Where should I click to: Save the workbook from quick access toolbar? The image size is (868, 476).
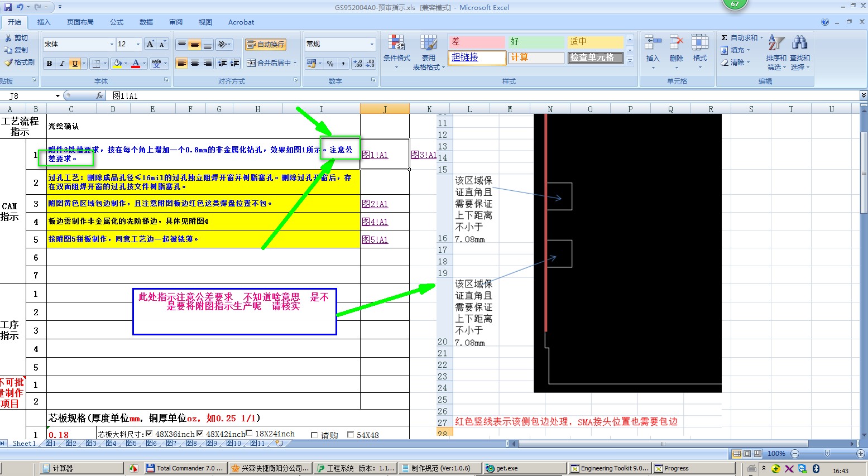pyautogui.click(x=8, y=7)
